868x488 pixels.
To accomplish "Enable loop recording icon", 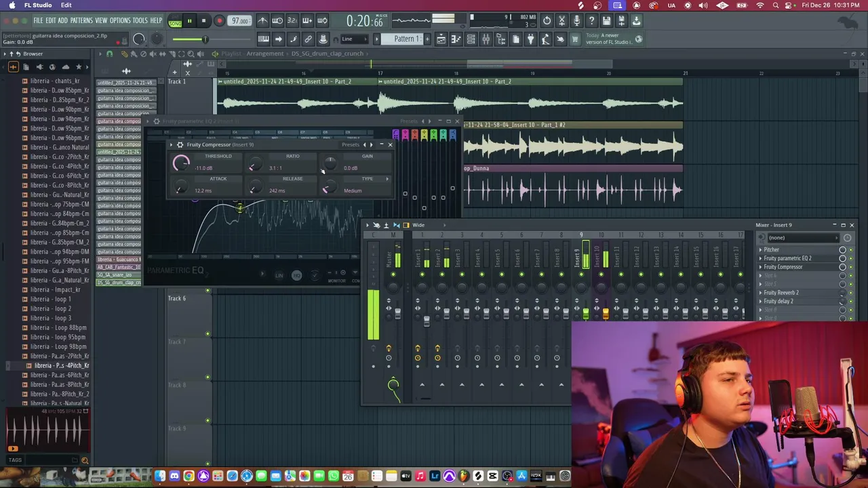I will click(x=322, y=20).
